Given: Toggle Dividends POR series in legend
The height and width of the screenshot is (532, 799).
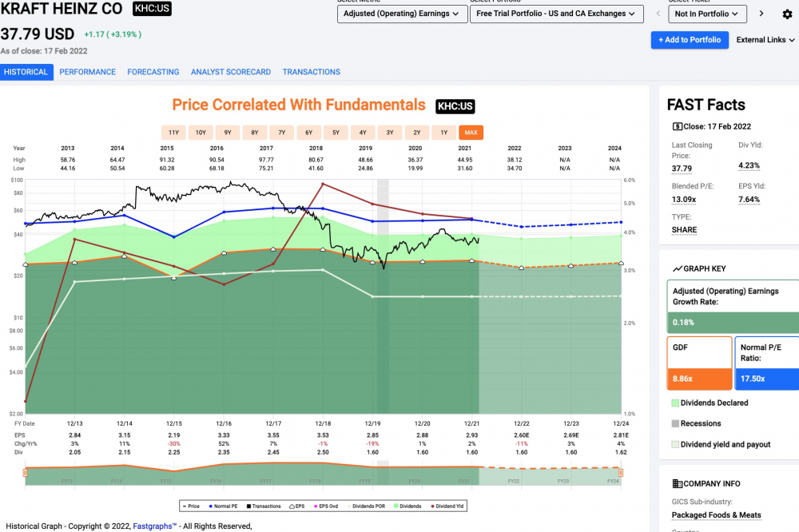Looking at the screenshot, I should pyautogui.click(x=367, y=506).
